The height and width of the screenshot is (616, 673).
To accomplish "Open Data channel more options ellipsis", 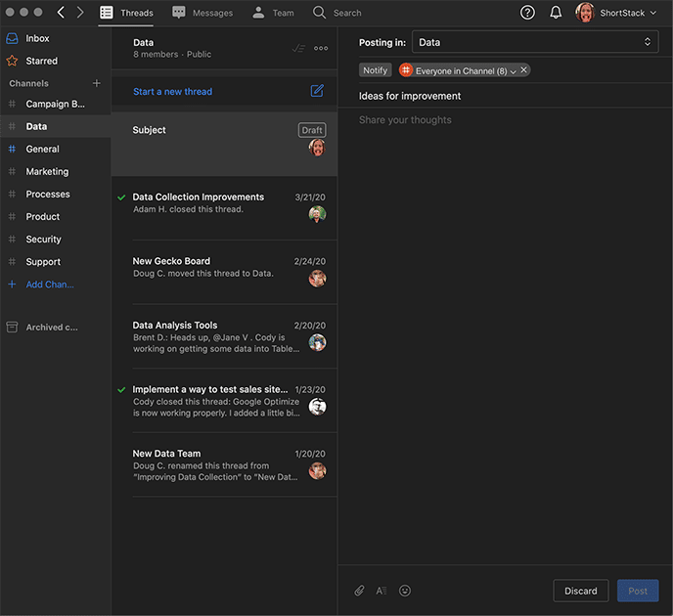I will click(x=321, y=48).
